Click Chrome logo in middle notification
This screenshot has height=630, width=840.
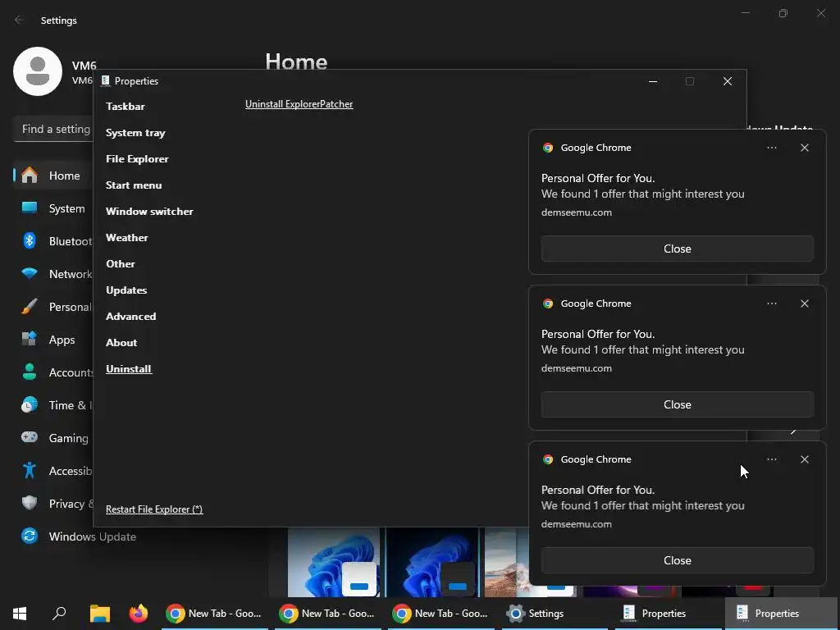tap(547, 304)
